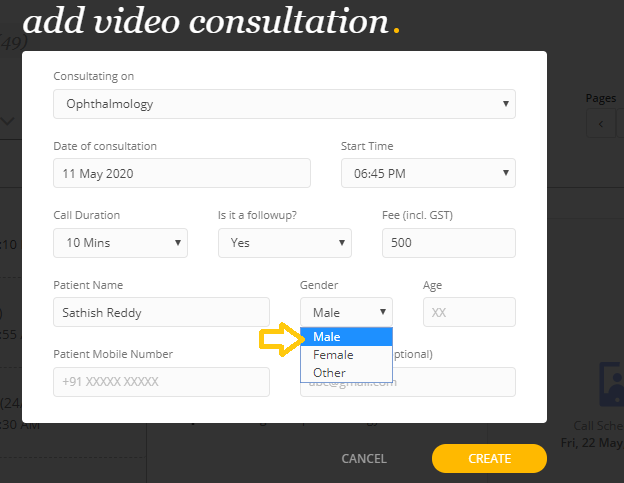The image size is (624, 483).
Task: Click the Patient Name text box
Action: 161,312
